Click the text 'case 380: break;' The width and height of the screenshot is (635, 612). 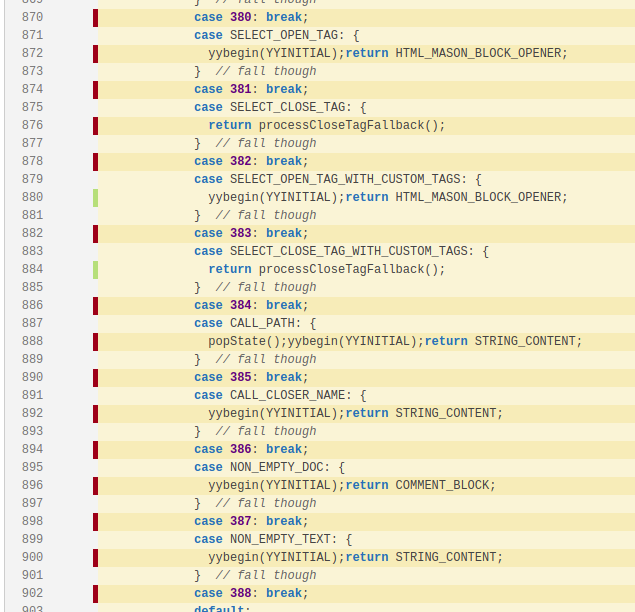pos(251,17)
